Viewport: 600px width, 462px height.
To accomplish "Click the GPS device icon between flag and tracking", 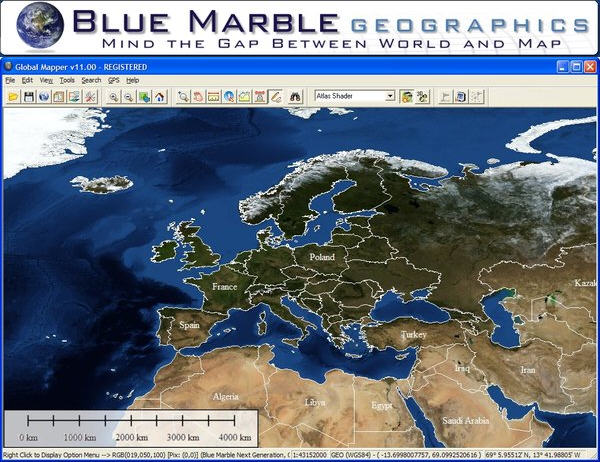I will pyautogui.click(x=461, y=96).
